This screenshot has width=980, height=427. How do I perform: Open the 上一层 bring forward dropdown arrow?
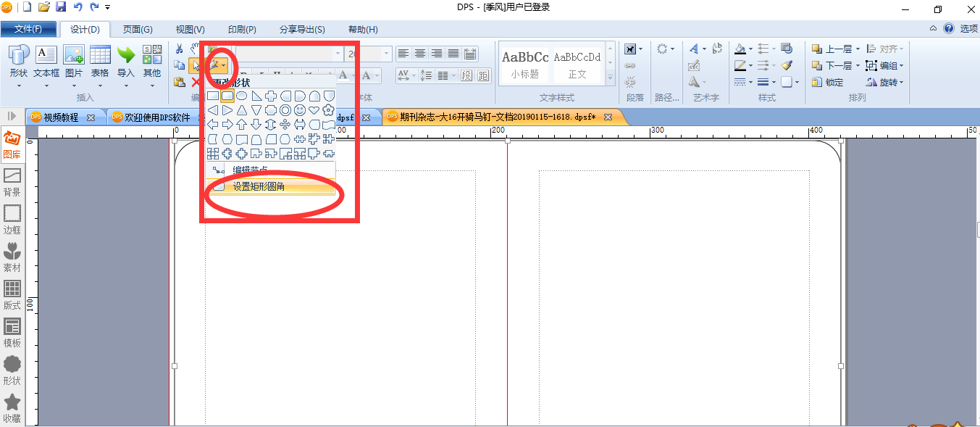click(x=858, y=49)
